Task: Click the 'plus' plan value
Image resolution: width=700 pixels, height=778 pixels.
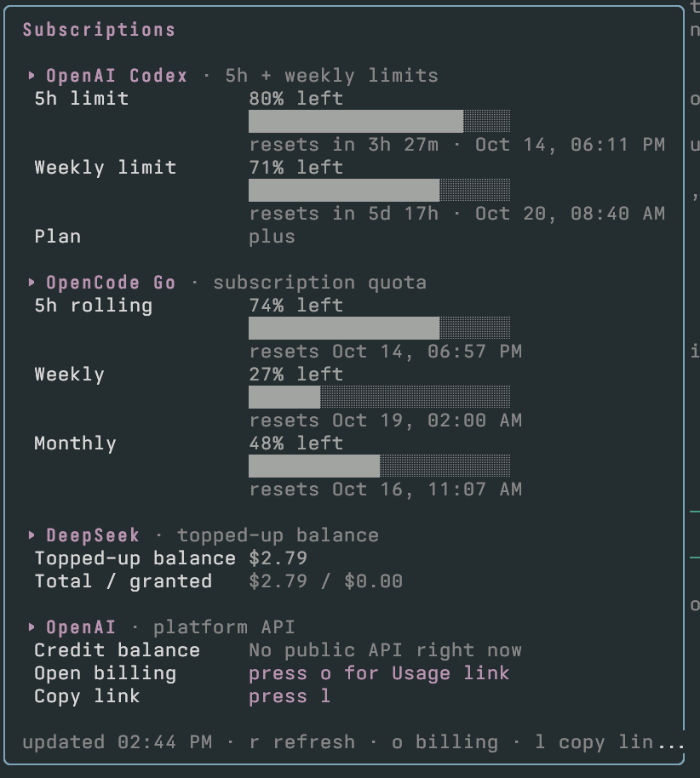Action: [272, 237]
